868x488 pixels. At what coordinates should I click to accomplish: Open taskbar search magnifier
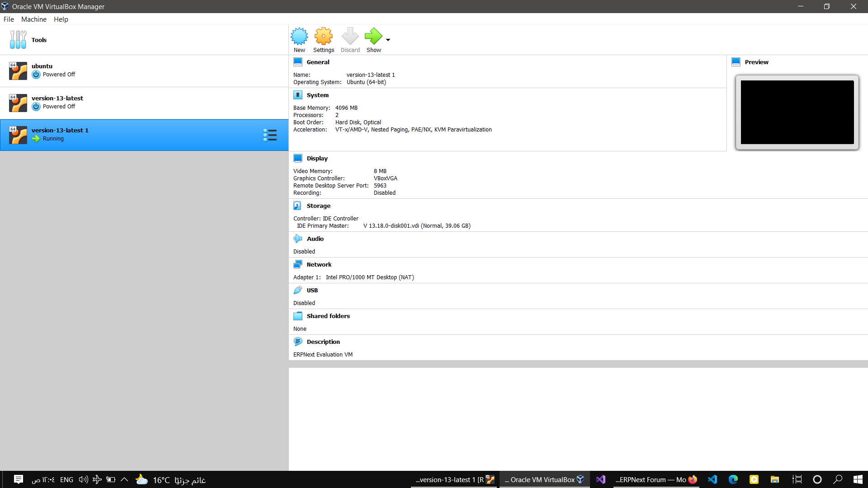pos(838,479)
